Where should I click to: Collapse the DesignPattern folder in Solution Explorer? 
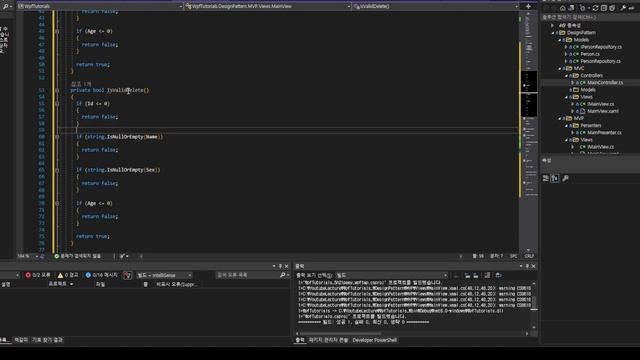click(554, 33)
